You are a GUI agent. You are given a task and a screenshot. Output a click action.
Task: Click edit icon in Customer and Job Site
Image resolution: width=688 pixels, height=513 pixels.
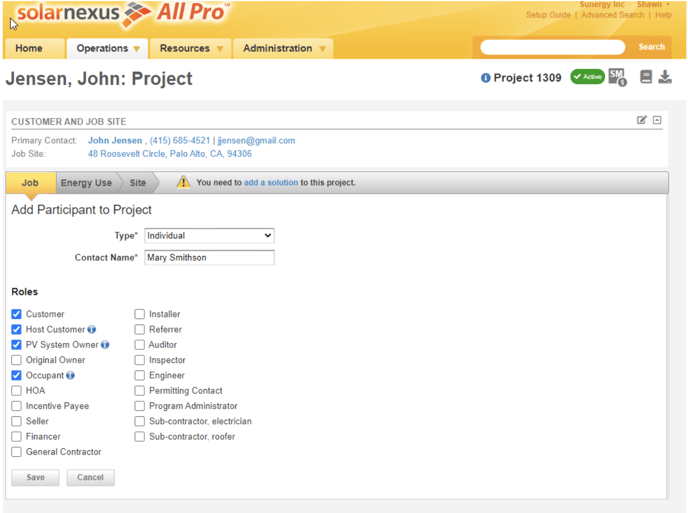(642, 120)
